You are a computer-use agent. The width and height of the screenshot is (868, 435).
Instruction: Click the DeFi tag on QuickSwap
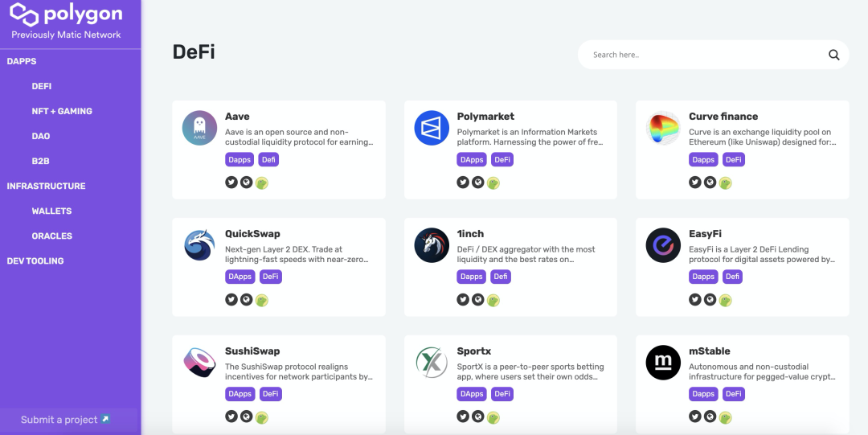271,277
